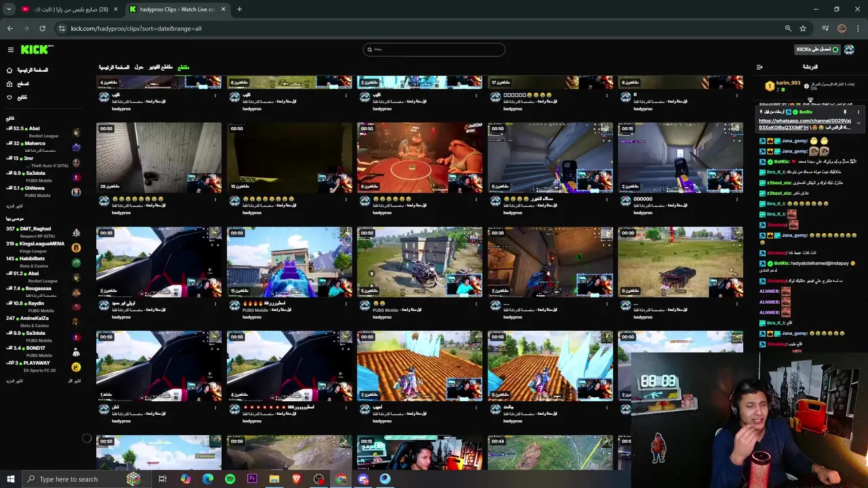This screenshot has height=488, width=868.
Task: Open the browser zoom magnifier icon
Action: point(788,28)
